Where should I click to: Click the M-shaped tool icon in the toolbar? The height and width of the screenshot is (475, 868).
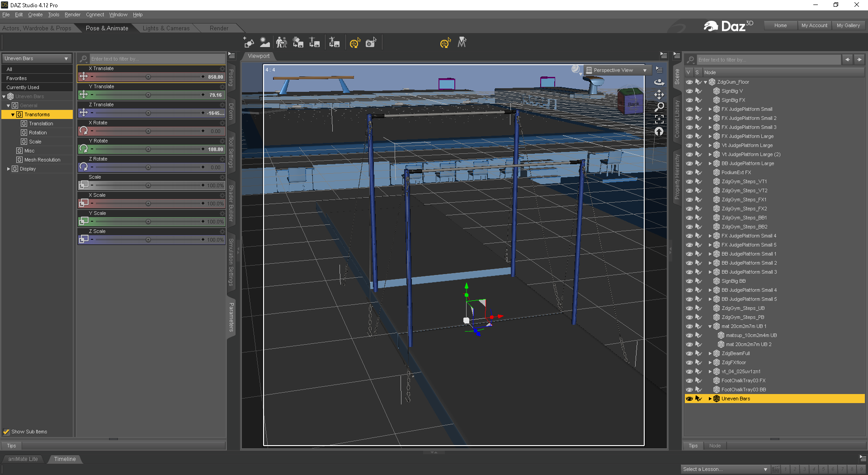tap(462, 43)
